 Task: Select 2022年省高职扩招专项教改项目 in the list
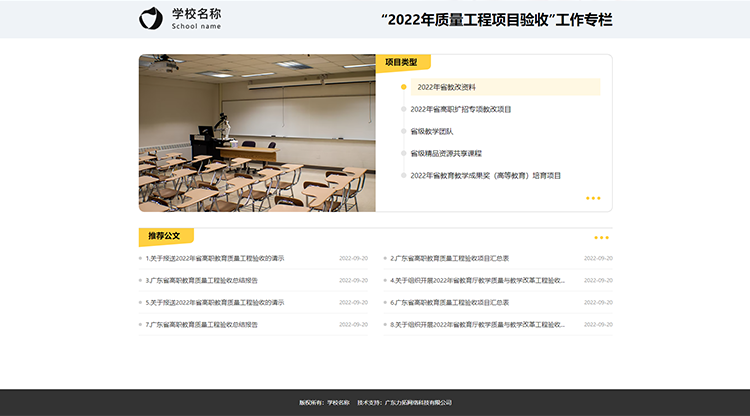460,109
